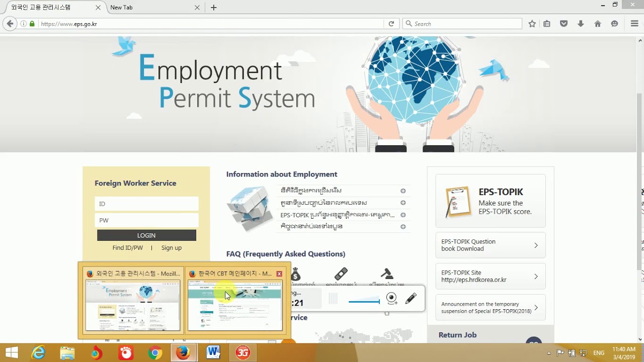
Task: Click the eps.go.kr address bar
Action: pyautogui.click(x=211, y=24)
